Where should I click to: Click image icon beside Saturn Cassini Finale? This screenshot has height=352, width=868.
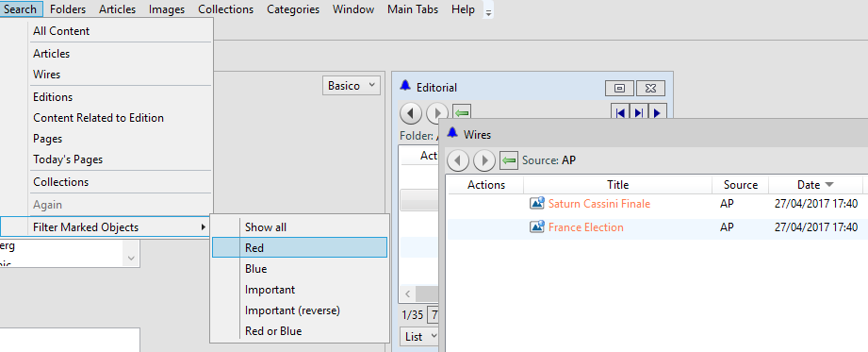(537, 204)
